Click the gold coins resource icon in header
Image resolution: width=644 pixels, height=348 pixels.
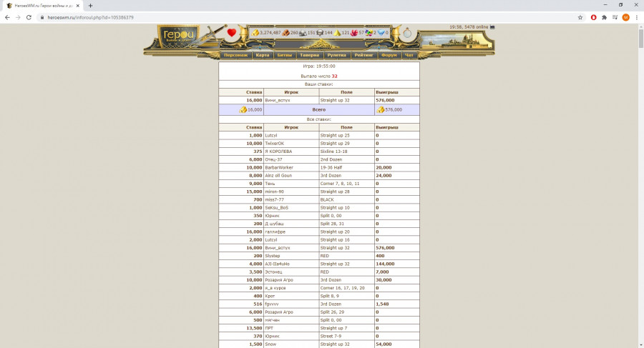click(x=255, y=33)
